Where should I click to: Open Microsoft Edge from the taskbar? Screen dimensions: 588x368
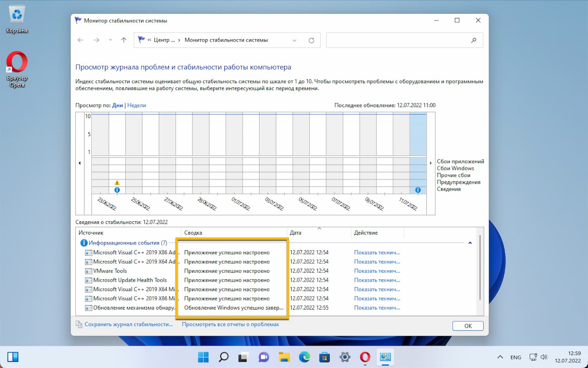tap(304, 357)
